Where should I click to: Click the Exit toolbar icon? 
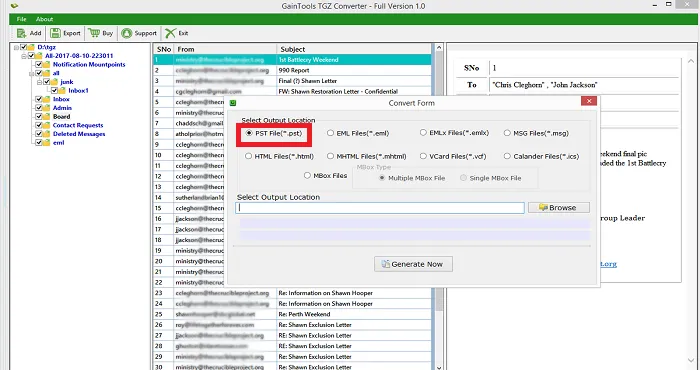pyautogui.click(x=170, y=33)
